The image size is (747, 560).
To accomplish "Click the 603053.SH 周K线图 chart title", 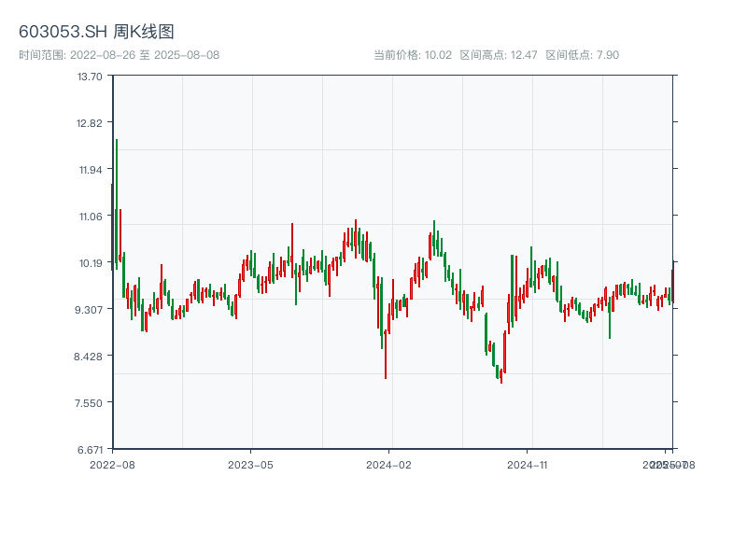I will pos(96,33).
